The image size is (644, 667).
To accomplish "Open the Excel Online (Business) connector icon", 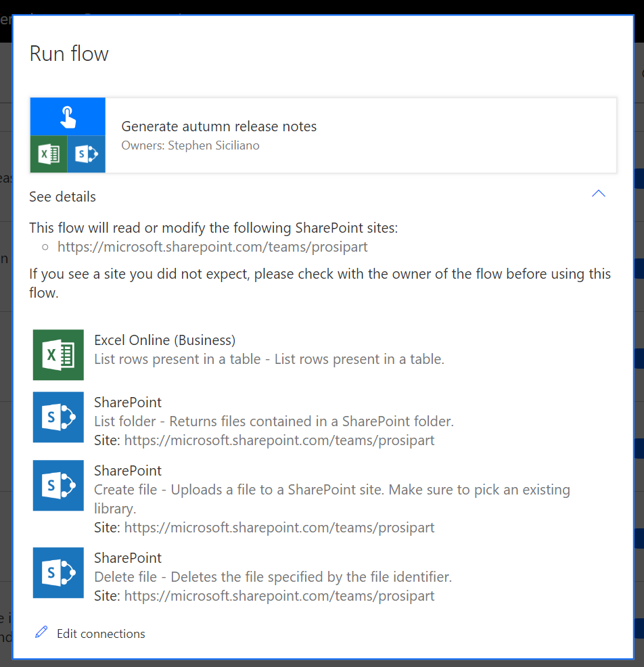I will (58, 354).
